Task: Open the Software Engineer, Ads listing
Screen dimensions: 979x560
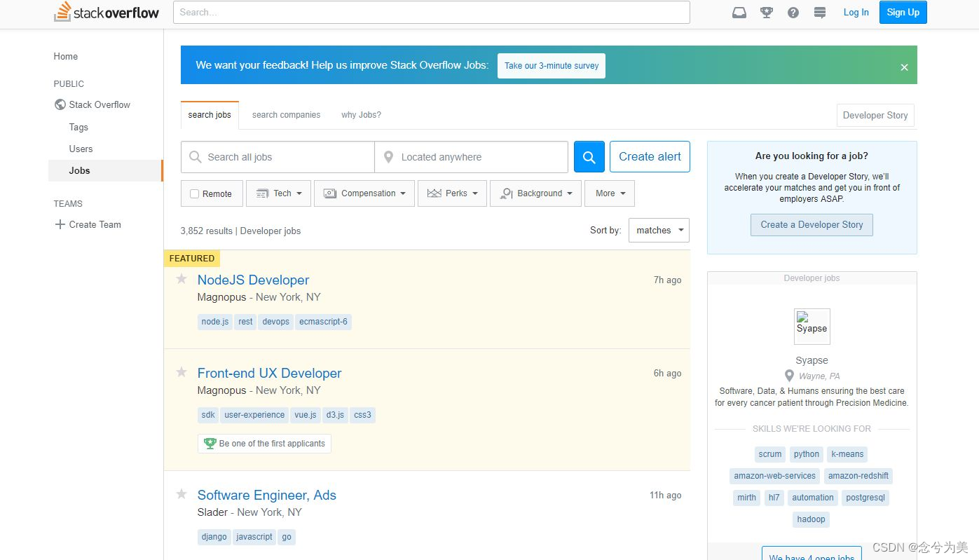Action: click(267, 495)
